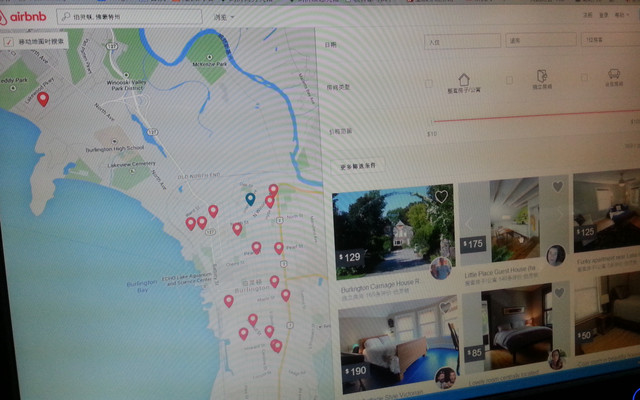This screenshot has width=640, height=400.
Task: Toggle search-when-map-moves checkbox
Action: (x=9, y=42)
